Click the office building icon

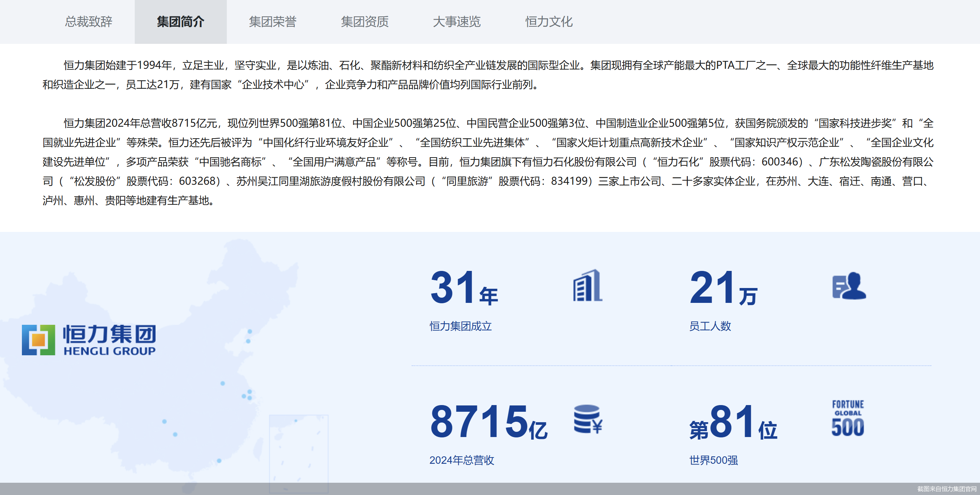[587, 285]
